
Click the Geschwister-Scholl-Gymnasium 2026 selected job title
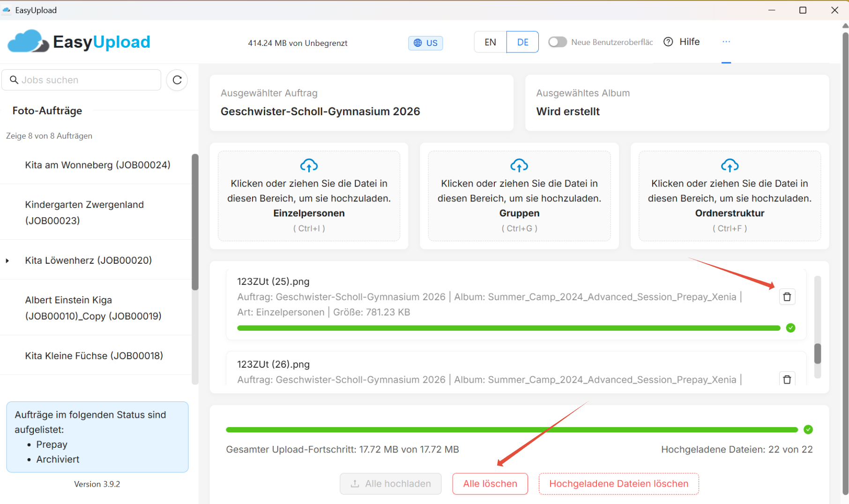[x=320, y=111]
